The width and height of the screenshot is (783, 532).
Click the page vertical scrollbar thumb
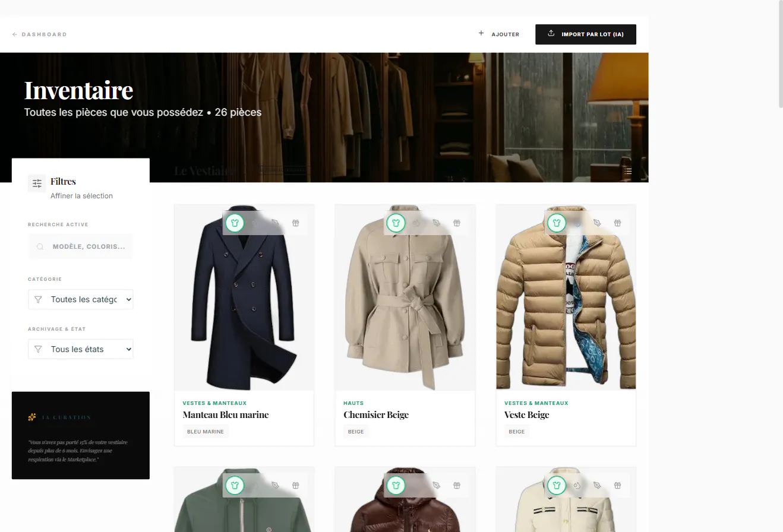point(781,55)
